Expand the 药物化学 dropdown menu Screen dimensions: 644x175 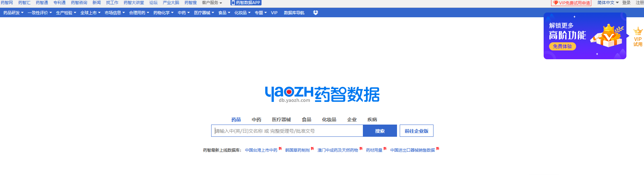[x=164, y=13]
